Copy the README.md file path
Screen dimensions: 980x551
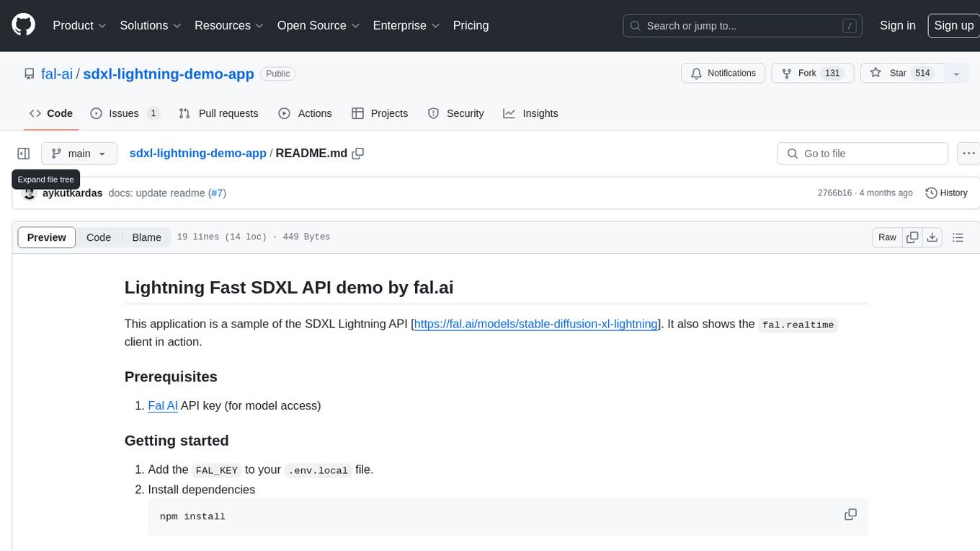click(358, 154)
